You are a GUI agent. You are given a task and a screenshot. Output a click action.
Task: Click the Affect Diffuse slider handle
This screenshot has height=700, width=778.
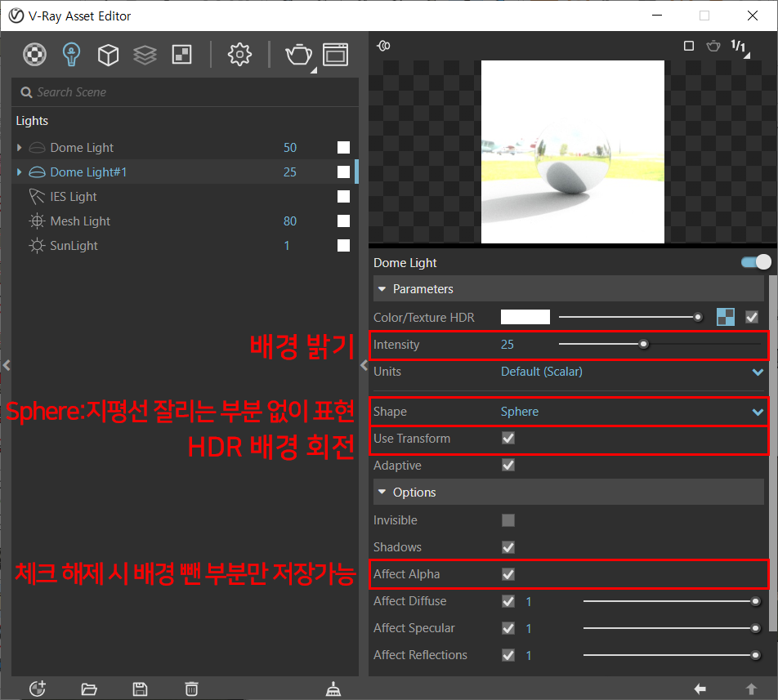756,601
